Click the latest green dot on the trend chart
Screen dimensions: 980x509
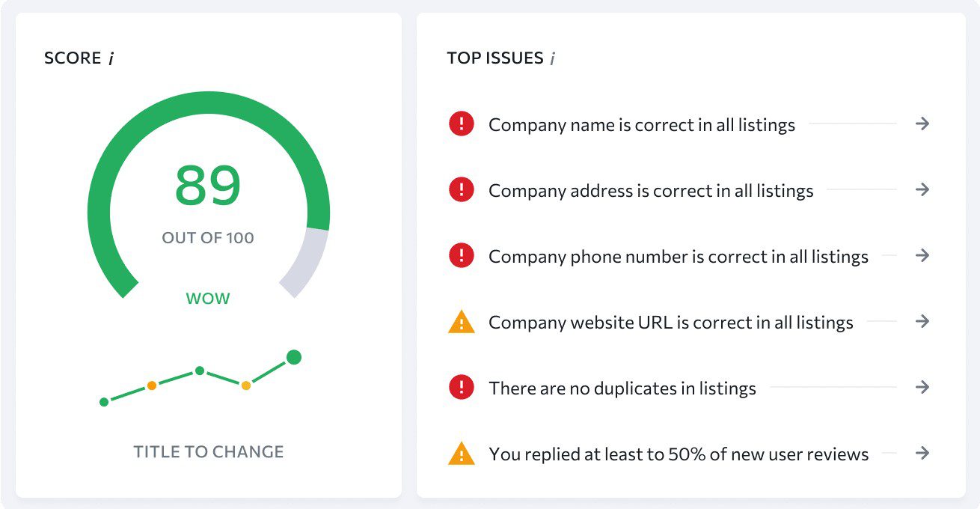tap(293, 358)
